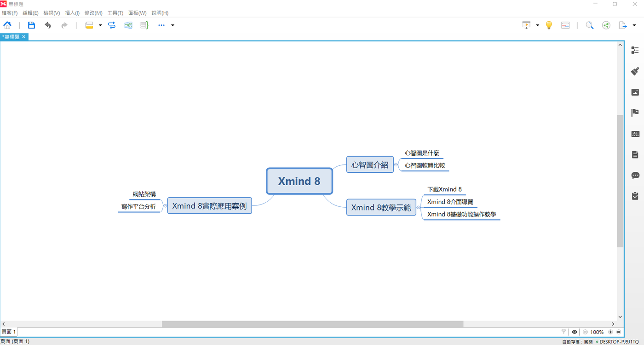Screen dimensions: 644x345
Task: Go to the Home dashboard icon
Action: pyautogui.click(x=7, y=25)
